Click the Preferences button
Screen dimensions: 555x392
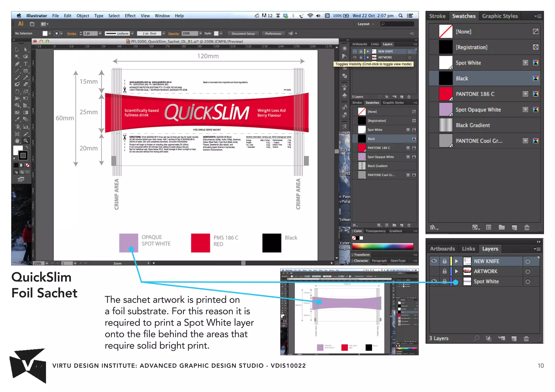273,34
